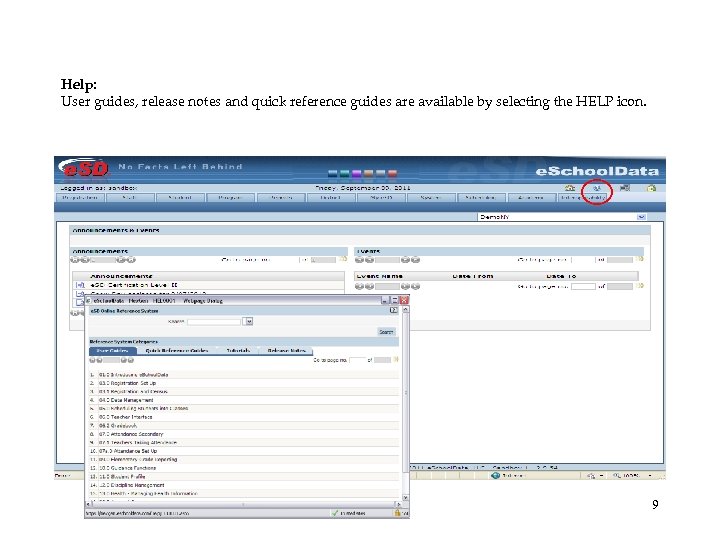Open the 12.0 Discipline Management guide
This screenshot has height=540, width=720.
click(x=131, y=485)
